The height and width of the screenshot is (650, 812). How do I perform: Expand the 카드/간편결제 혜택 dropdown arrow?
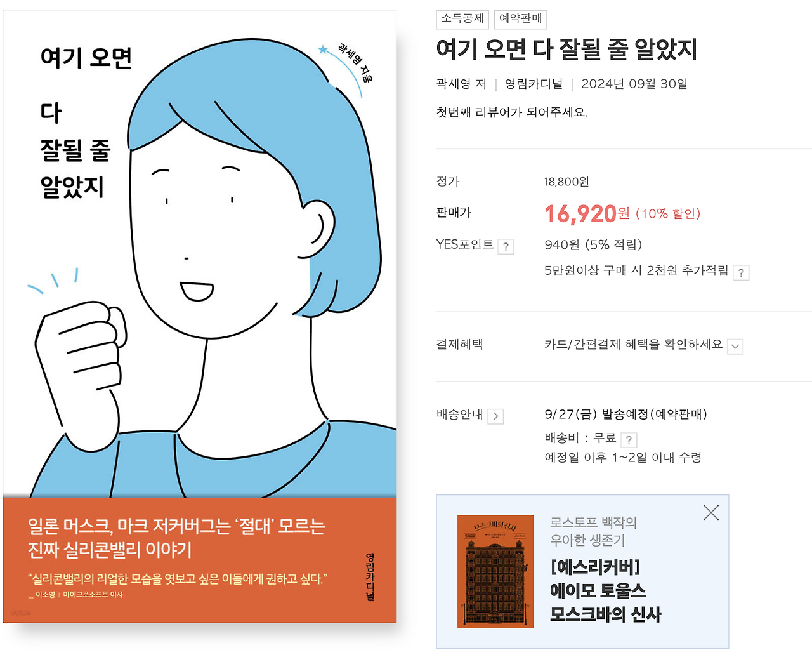(x=735, y=347)
